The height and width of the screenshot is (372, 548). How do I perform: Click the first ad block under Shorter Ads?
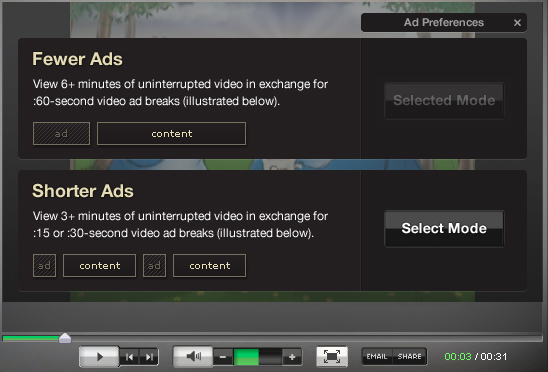click(x=44, y=266)
